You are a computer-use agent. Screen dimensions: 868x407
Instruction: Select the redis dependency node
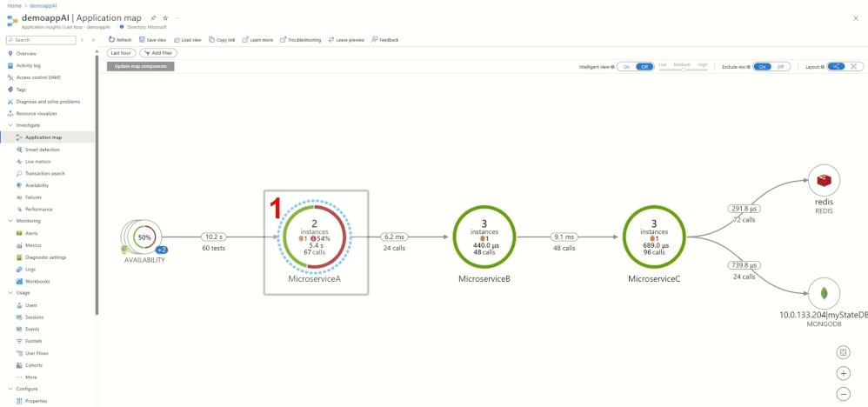(x=825, y=180)
